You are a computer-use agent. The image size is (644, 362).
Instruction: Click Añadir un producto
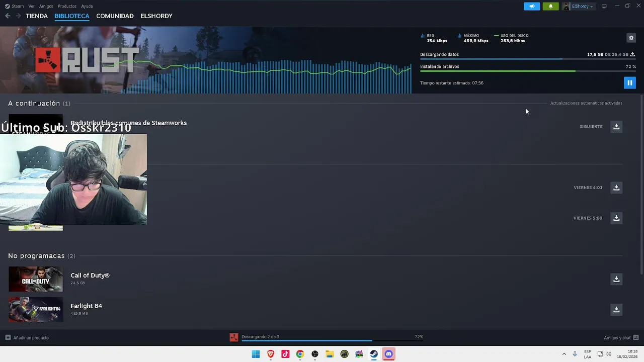pyautogui.click(x=31, y=338)
